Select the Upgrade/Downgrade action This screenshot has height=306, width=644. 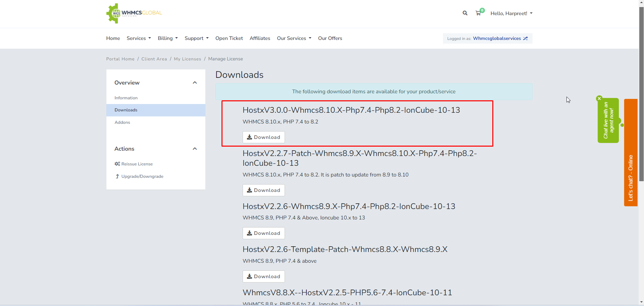[x=142, y=176]
